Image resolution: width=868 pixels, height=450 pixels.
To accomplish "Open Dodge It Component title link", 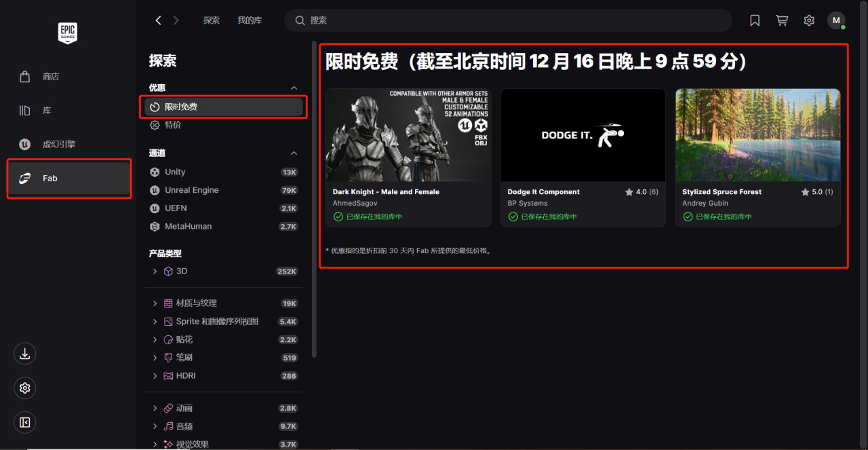I will coord(544,192).
